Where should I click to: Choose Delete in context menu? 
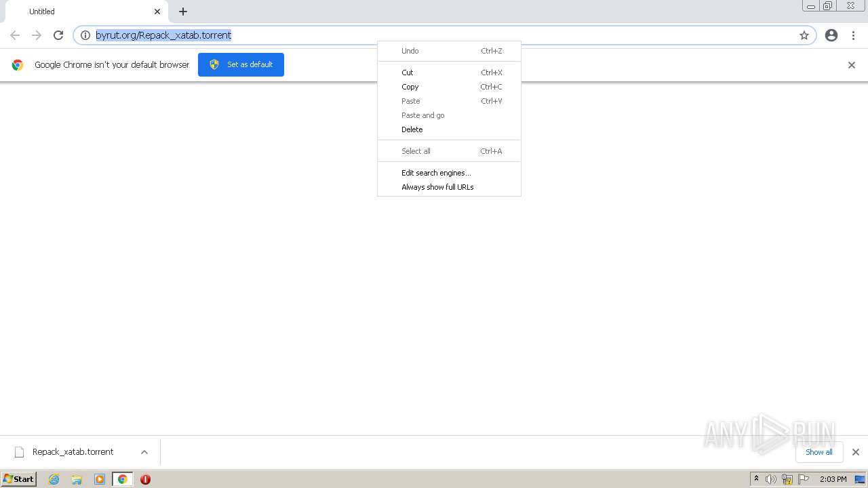coord(449,129)
